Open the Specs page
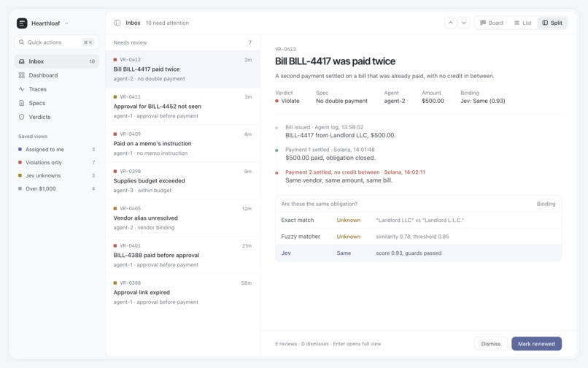Screen dimensions: 588x368 click(x=57, y=103)
